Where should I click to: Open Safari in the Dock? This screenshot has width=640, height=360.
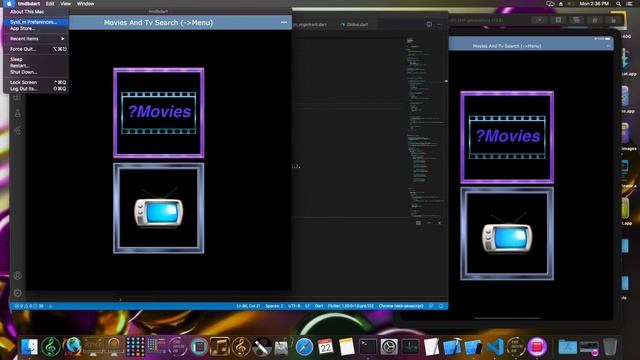tap(304, 347)
